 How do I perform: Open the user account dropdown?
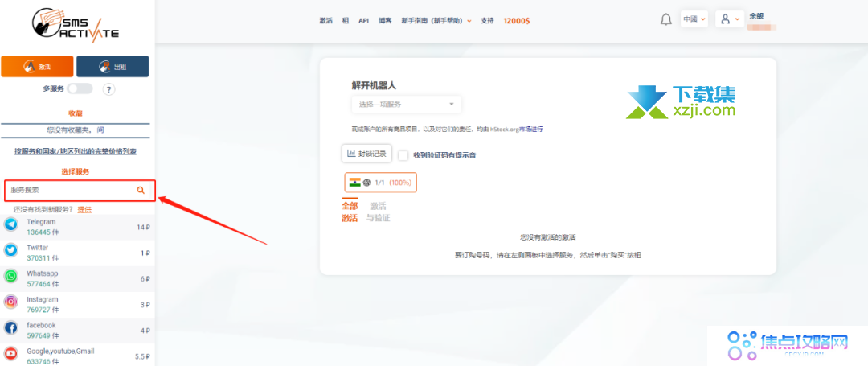tap(730, 19)
